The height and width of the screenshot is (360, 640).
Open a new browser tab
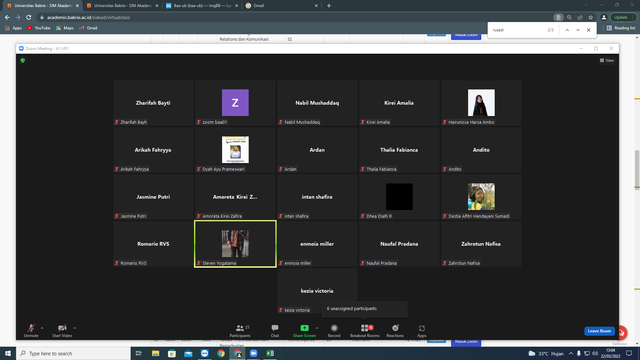pyautogui.click(x=329, y=6)
